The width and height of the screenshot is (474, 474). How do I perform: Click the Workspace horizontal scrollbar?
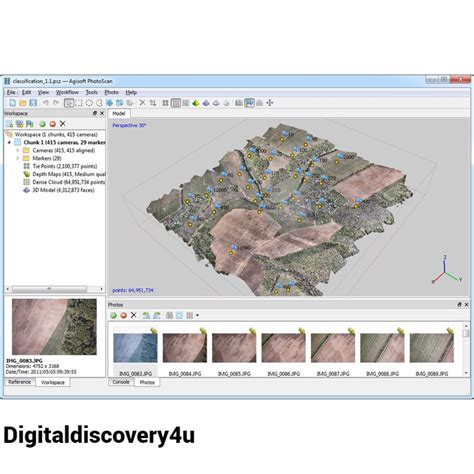[49, 289]
